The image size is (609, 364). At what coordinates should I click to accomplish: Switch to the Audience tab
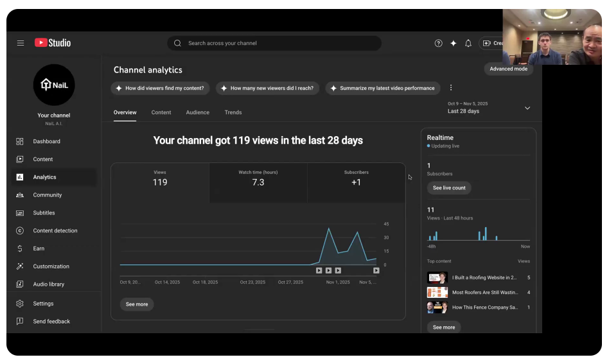click(198, 112)
